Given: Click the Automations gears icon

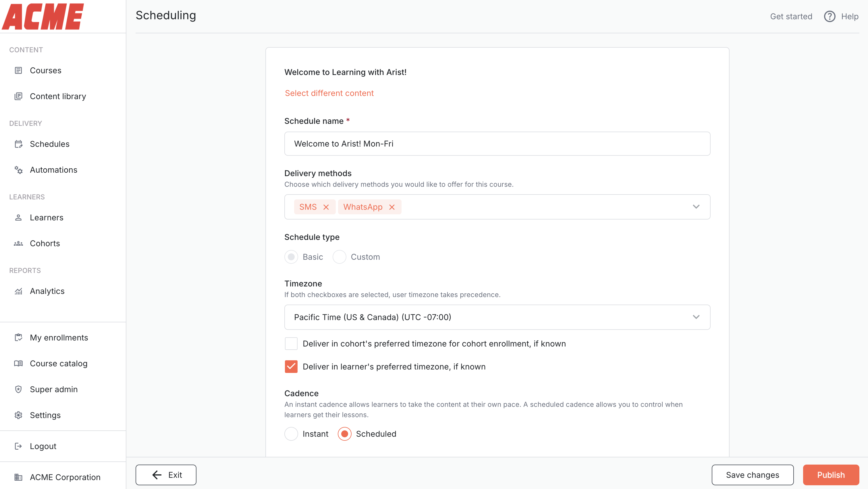Looking at the screenshot, I should (x=19, y=170).
